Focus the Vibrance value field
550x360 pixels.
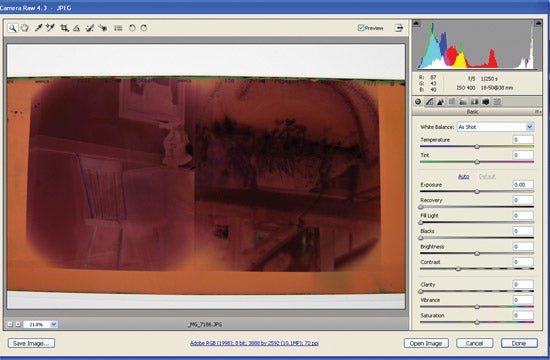(x=523, y=300)
